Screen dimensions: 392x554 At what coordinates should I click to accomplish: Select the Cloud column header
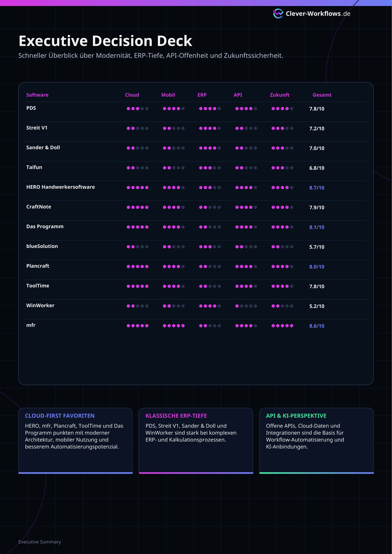tap(132, 95)
